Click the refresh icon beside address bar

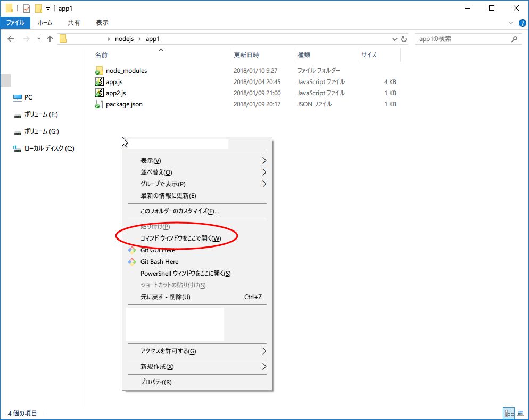click(404, 39)
